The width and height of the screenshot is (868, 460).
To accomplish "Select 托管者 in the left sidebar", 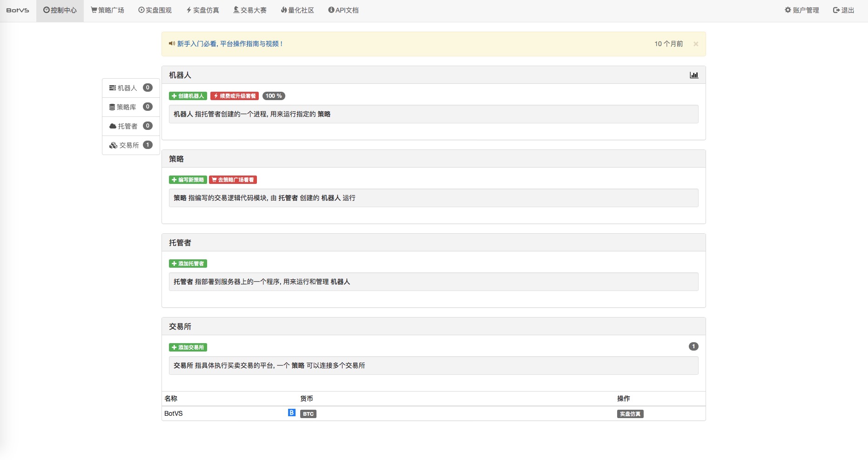I will (x=131, y=126).
